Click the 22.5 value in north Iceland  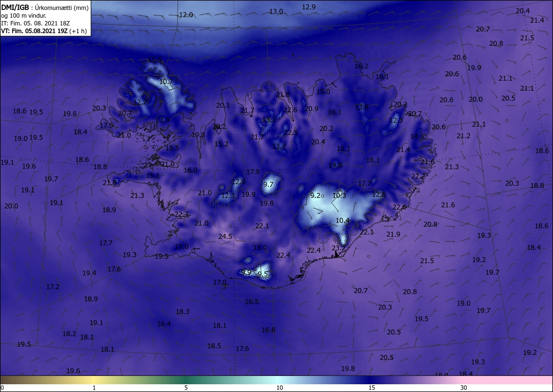tap(291, 132)
